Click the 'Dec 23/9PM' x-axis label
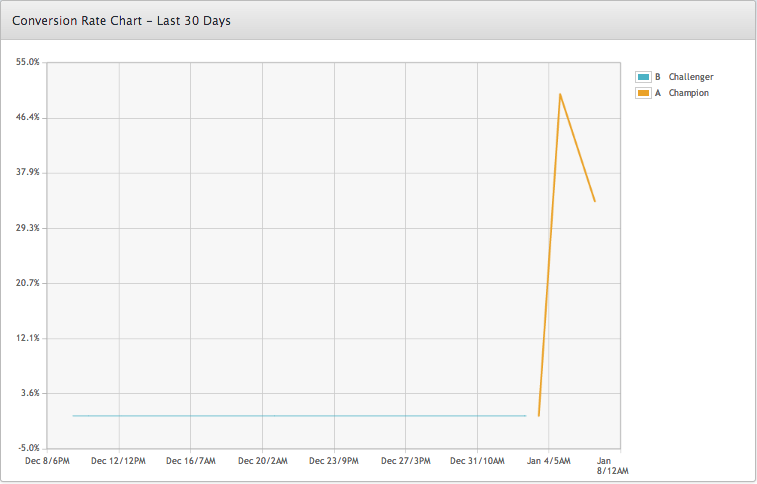Screen dimensions: 757x484 click(334, 461)
